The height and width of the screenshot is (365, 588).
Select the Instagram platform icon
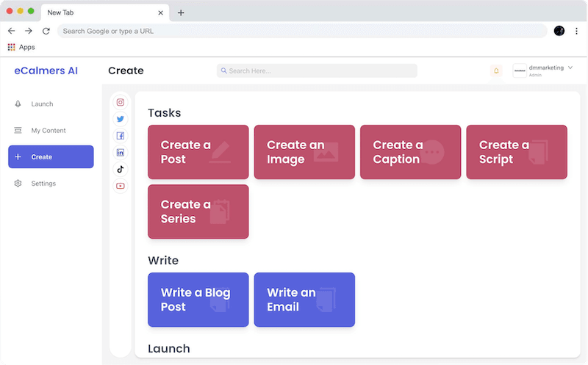(x=121, y=102)
